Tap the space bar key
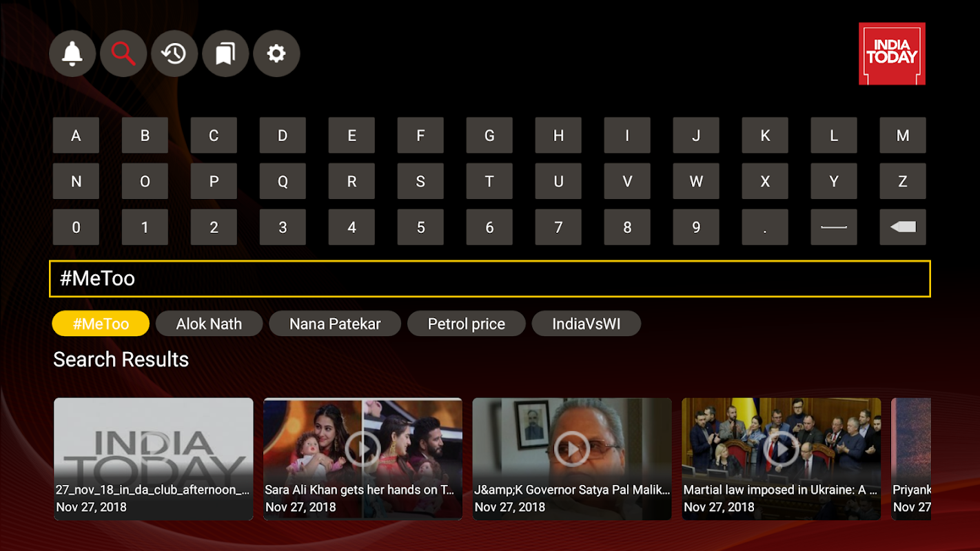 (834, 227)
